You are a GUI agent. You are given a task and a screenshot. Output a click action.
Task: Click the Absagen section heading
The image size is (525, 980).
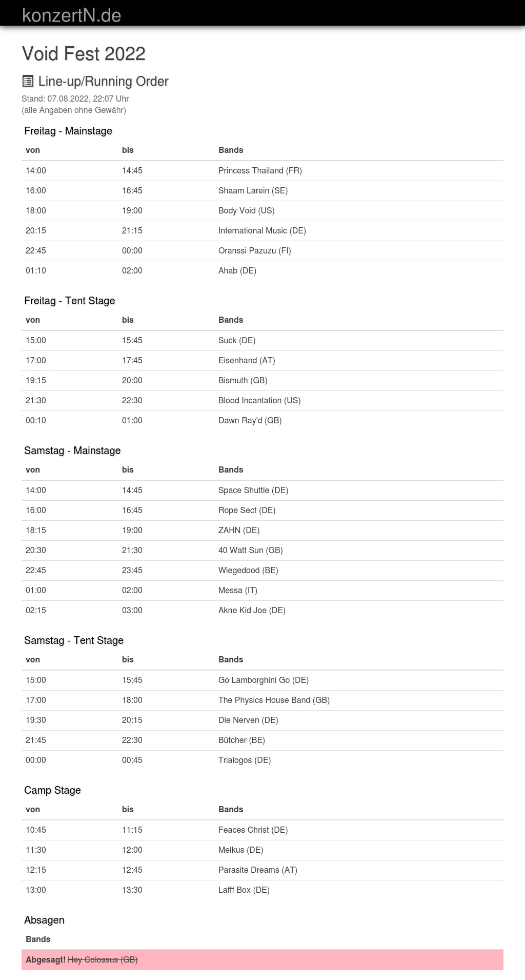44,920
